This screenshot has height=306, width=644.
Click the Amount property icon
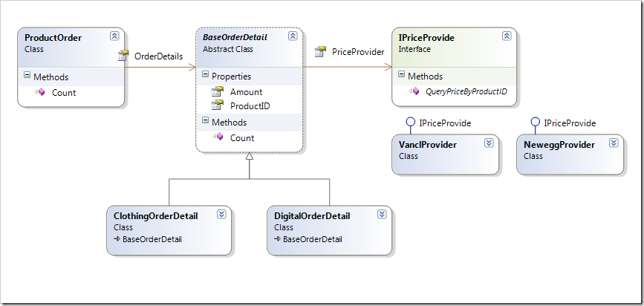click(218, 91)
